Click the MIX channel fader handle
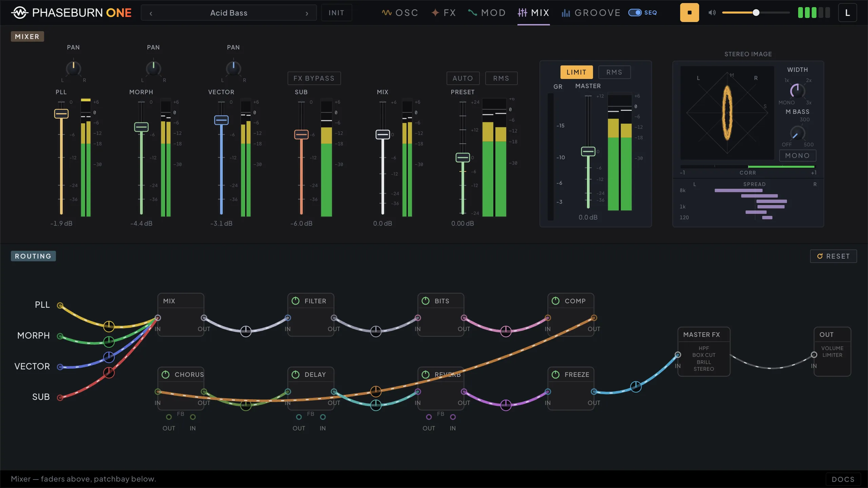The width and height of the screenshot is (868, 488). [383, 135]
